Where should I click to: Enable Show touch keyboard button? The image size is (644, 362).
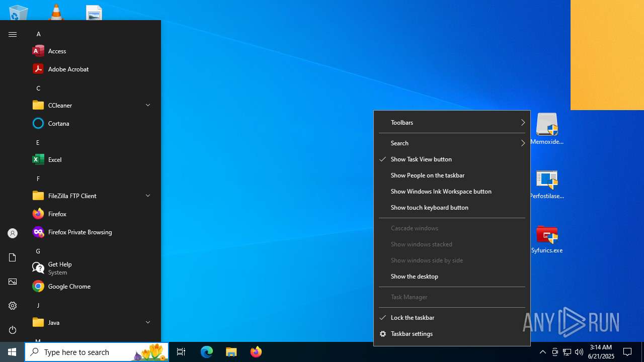(x=452, y=208)
